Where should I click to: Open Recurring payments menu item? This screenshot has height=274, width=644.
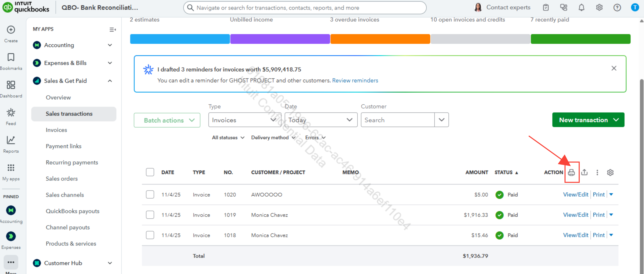pyautogui.click(x=72, y=162)
